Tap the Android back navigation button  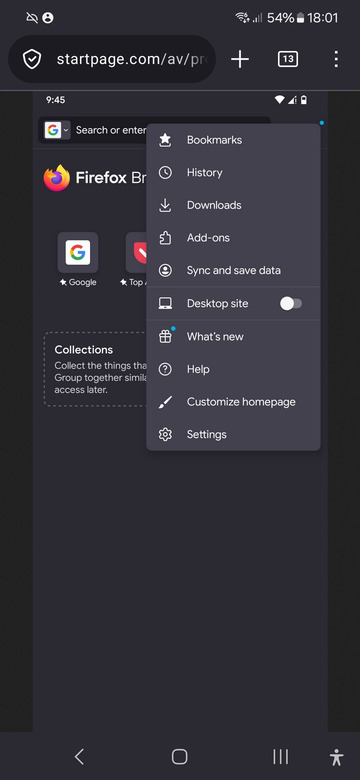coord(79,757)
